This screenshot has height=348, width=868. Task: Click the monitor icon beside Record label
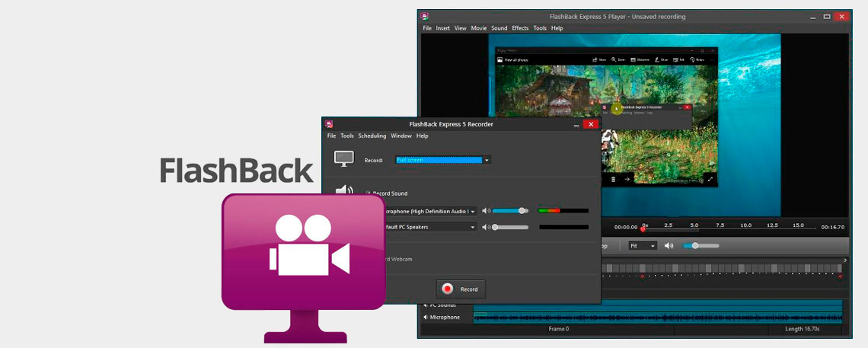point(343,159)
